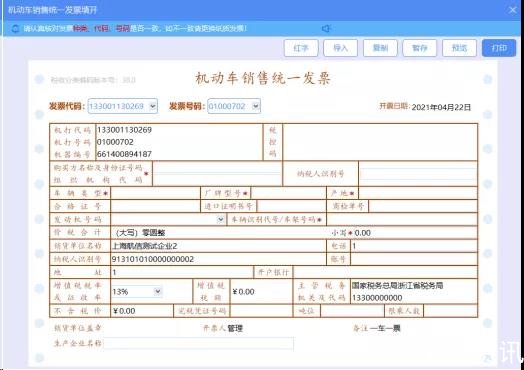The width and height of the screenshot is (524, 370).
Task: Click the date 2021年04月22日
Action: pos(441,107)
